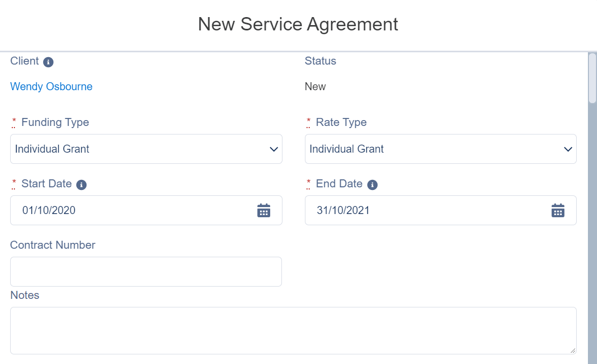The image size is (597, 364).
Task: Click inside the Notes text area
Action: pyautogui.click(x=293, y=330)
